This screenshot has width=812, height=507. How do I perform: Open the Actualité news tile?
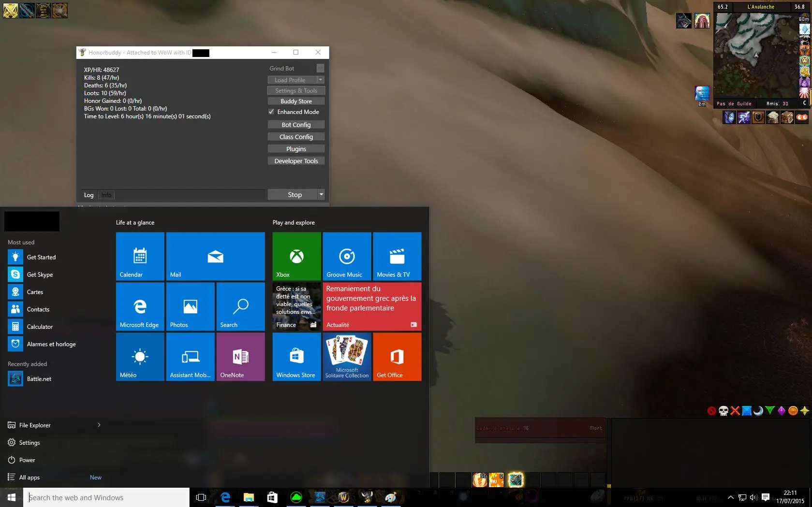pyautogui.click(x=372, y=306)
